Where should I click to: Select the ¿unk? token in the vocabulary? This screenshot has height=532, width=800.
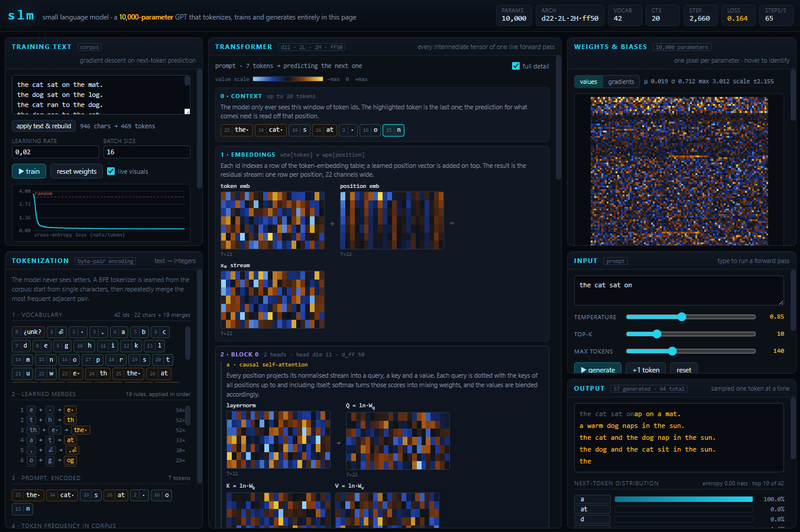(28, 332)
